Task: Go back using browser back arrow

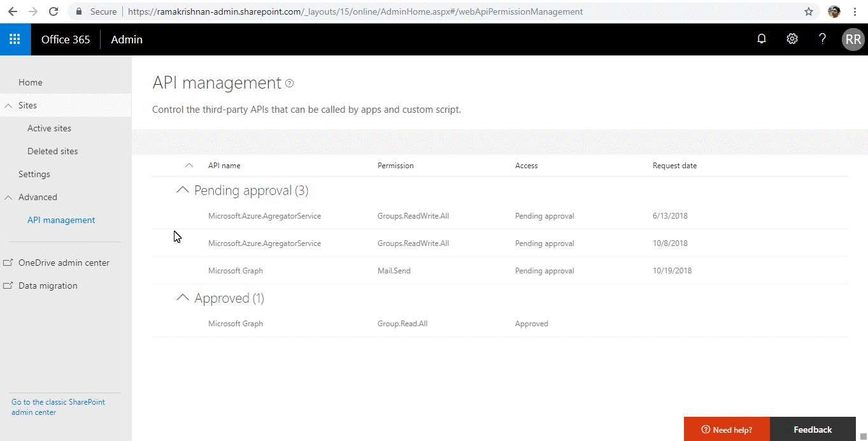Action: click(13, 11)
